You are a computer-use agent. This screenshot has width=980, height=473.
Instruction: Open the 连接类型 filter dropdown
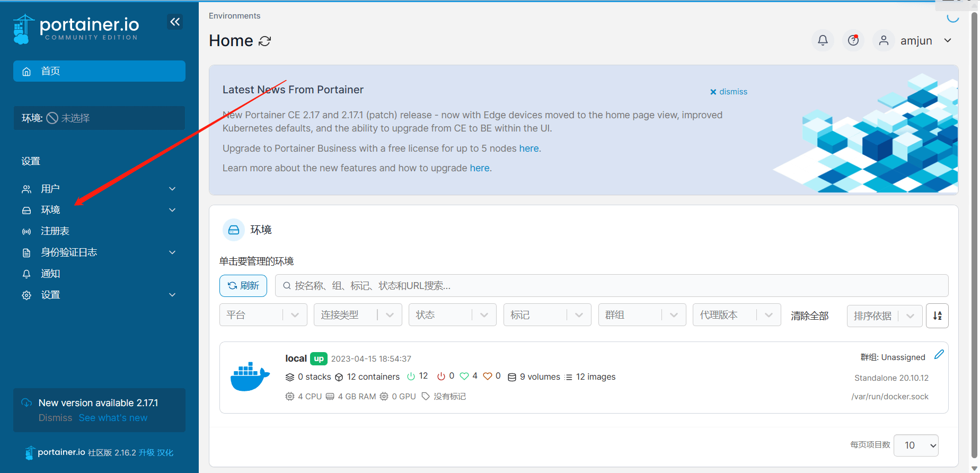(x=358, y=315)
